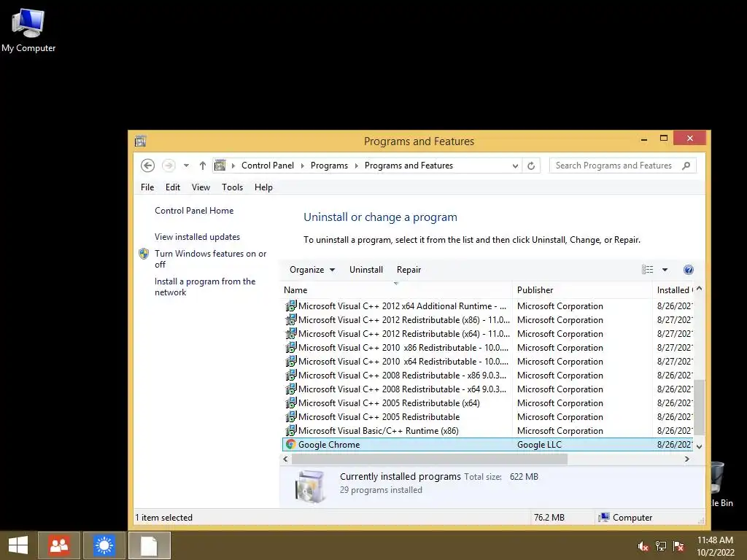The height and width of the screenshot is (560, 747).
Task: Select Visual C++ 2010 x64 Redistributable row
Action: 488,362
